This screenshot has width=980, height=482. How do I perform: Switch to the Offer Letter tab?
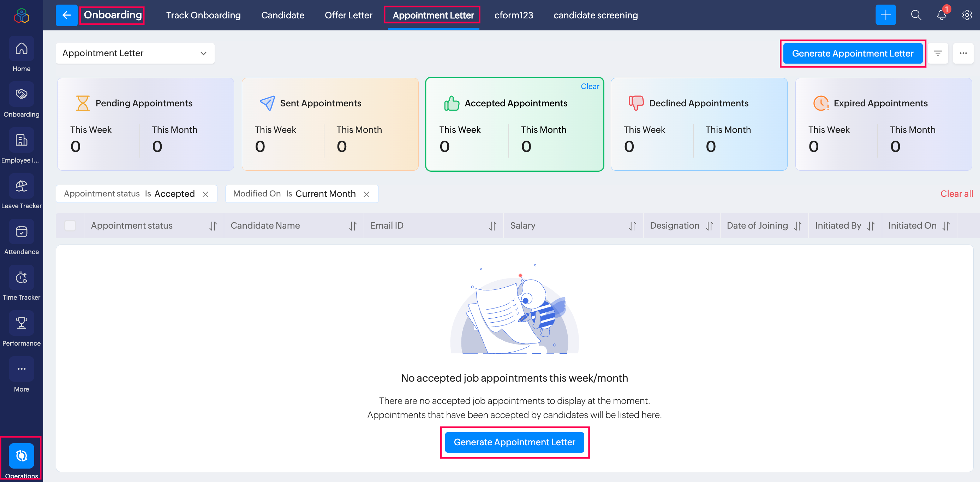pos(348,15)
